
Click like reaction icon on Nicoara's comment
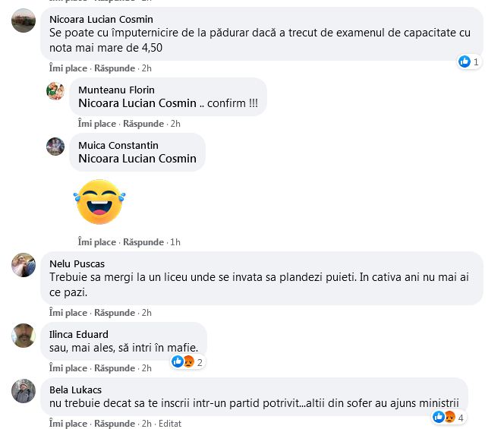coord(465,62)
